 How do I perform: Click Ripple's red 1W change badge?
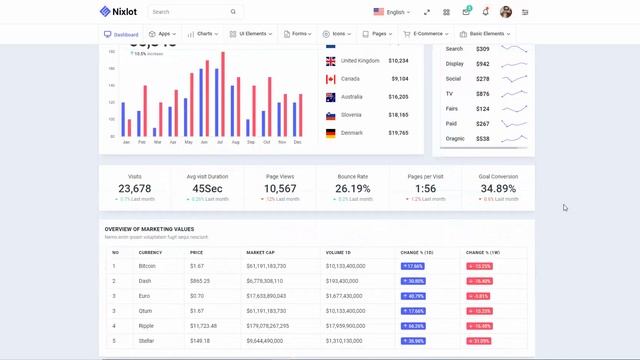(x=480, y=326)
